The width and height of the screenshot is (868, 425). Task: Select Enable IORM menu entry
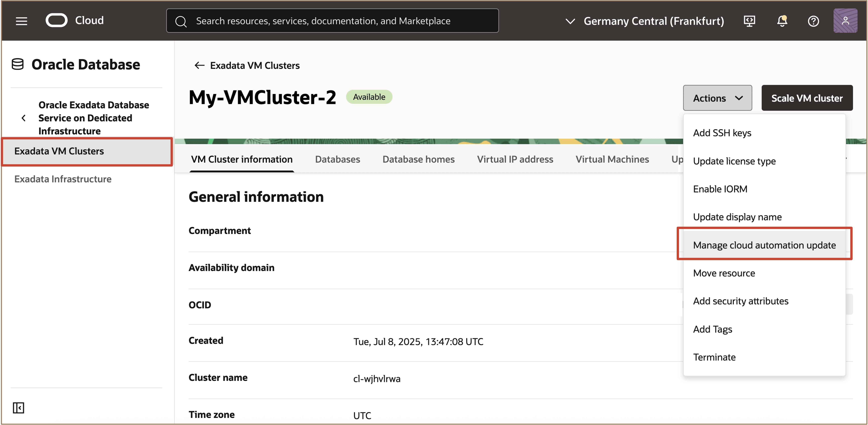click(764, 189)
